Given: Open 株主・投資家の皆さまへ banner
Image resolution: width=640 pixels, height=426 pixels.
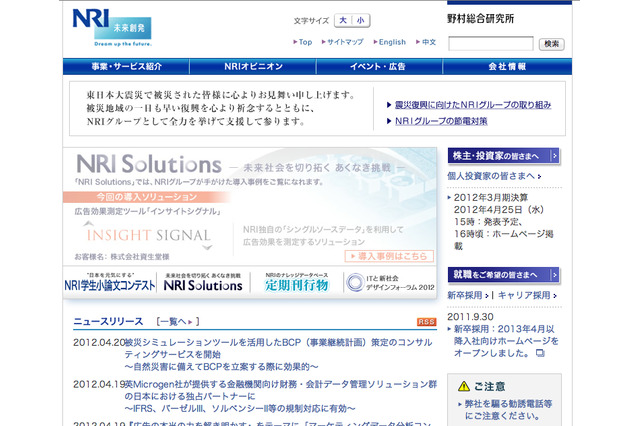Looking at the screenshot, I should coord(504,156).
